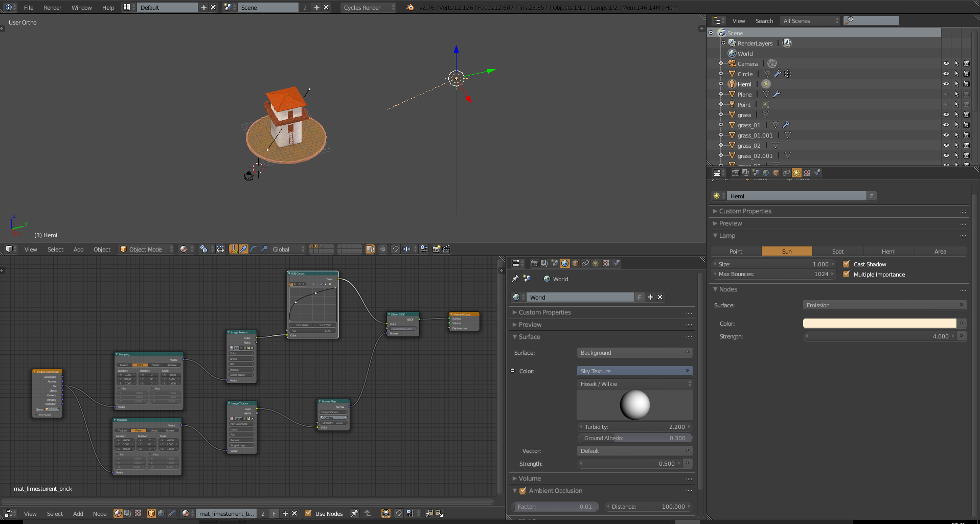Viewport: 980px width, 524px height.
Task: Uncheck Multiple Importance checkbox
Action: [847, 274]
